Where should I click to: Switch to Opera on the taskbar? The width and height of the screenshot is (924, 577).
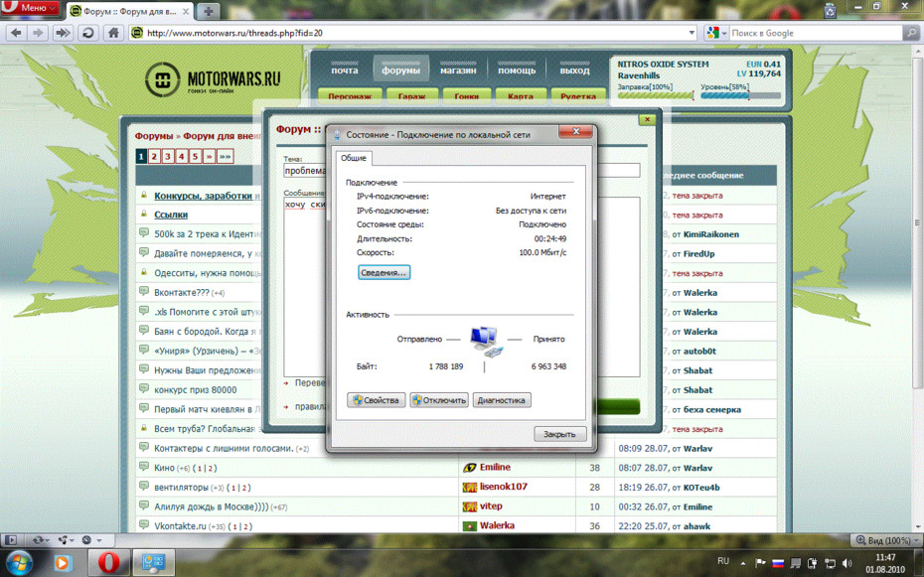click(x=108, y=562)
